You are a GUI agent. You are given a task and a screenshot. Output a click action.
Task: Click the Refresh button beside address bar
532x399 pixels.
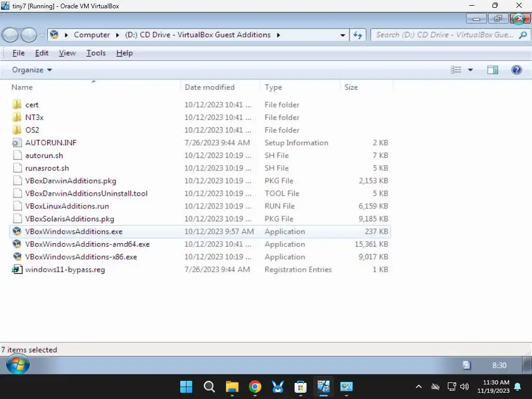[x=358, y=35]
